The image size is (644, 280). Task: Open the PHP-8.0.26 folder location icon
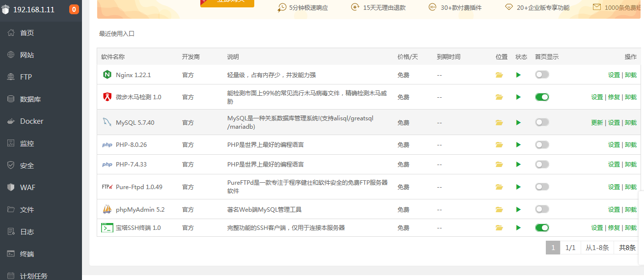[499, 145]
